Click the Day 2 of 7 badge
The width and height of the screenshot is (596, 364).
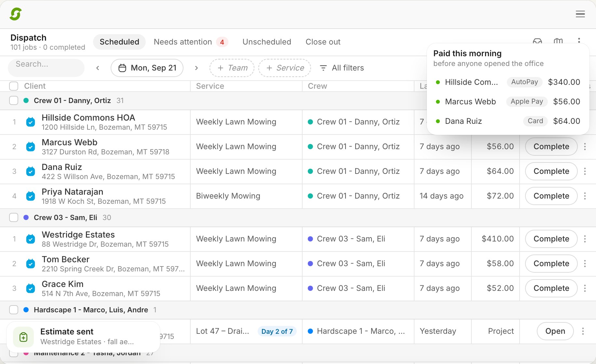click(x=277, y=331)
